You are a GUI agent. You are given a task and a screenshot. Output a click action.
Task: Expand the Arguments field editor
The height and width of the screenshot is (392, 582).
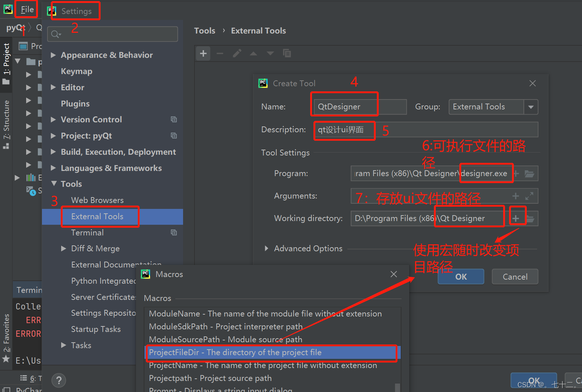529,196
